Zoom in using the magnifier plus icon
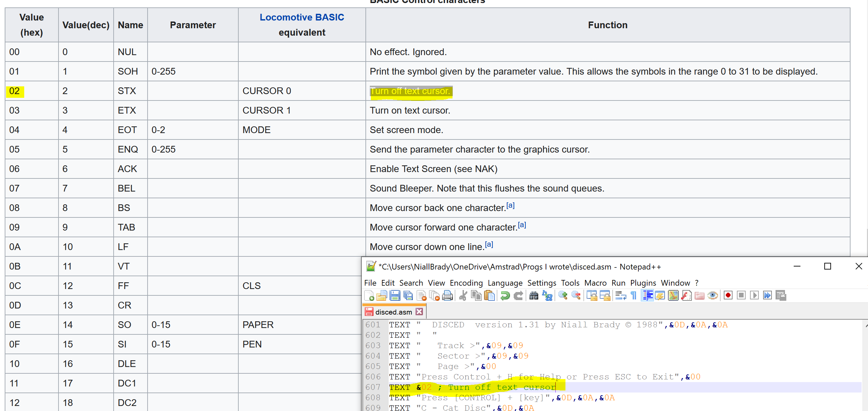Image resolution: width=868 pixels, height=411 pixels. [563, 296]
